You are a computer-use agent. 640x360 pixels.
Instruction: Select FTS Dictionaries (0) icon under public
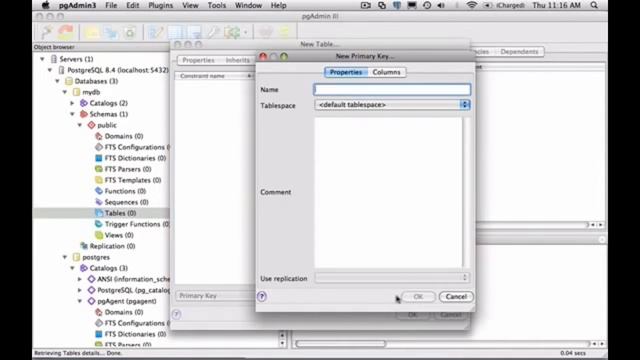tap(99, 158)
